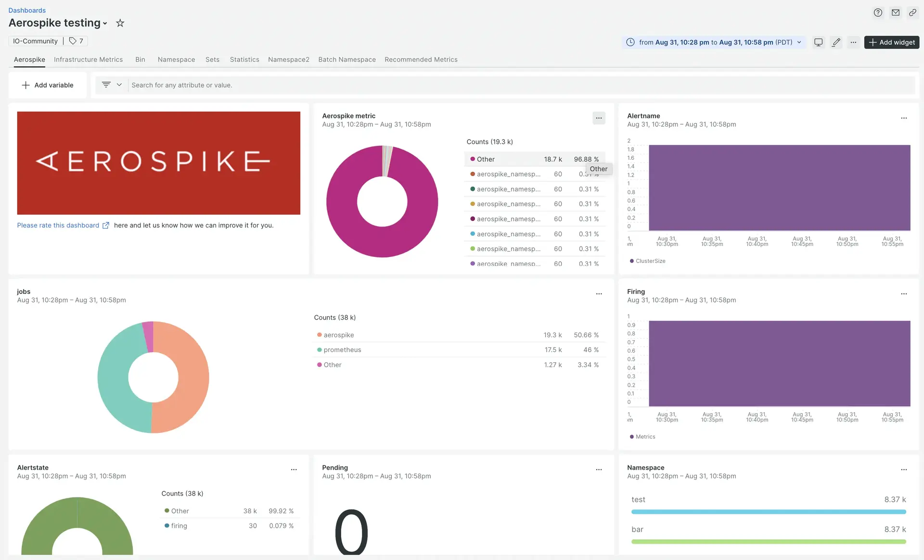Screen dimensions: 924x560
Task: Click the pencil edit dashboard icon
Action: [x=836, y=42]
